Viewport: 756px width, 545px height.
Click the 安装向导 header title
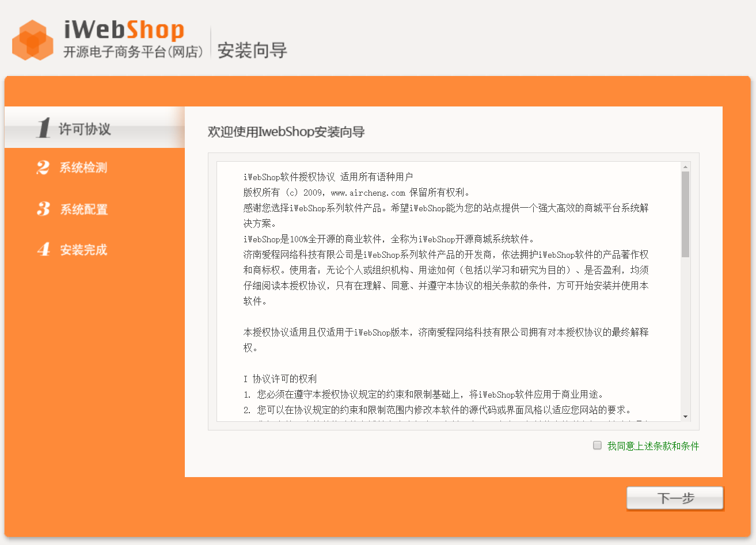pyautogui.click(x=252, y=49)
